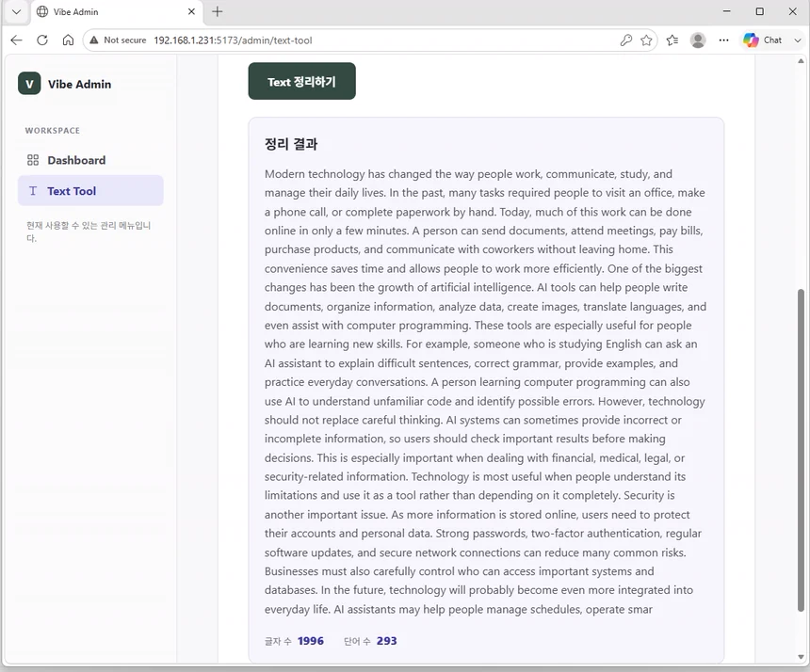Screen dimensions: 810x672
Task: Click the result paragraph starting Modern technology
Action: [485, 392]
